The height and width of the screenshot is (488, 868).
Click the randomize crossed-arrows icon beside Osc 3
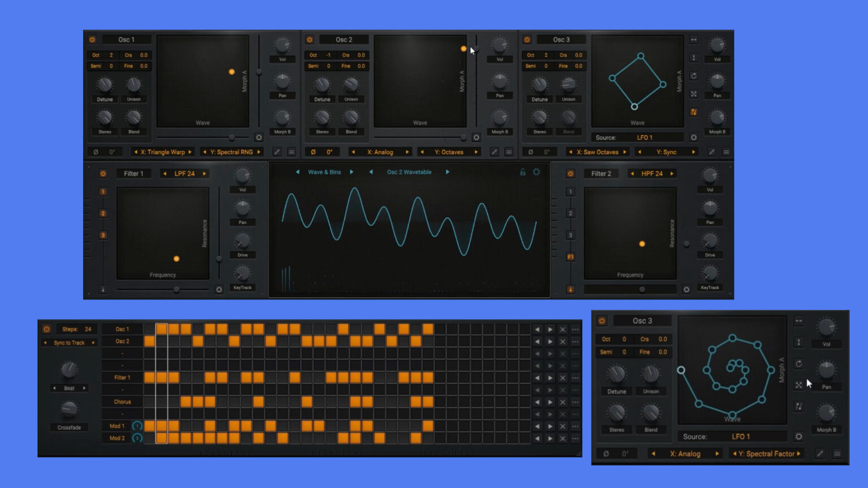(x=693, y=94)
